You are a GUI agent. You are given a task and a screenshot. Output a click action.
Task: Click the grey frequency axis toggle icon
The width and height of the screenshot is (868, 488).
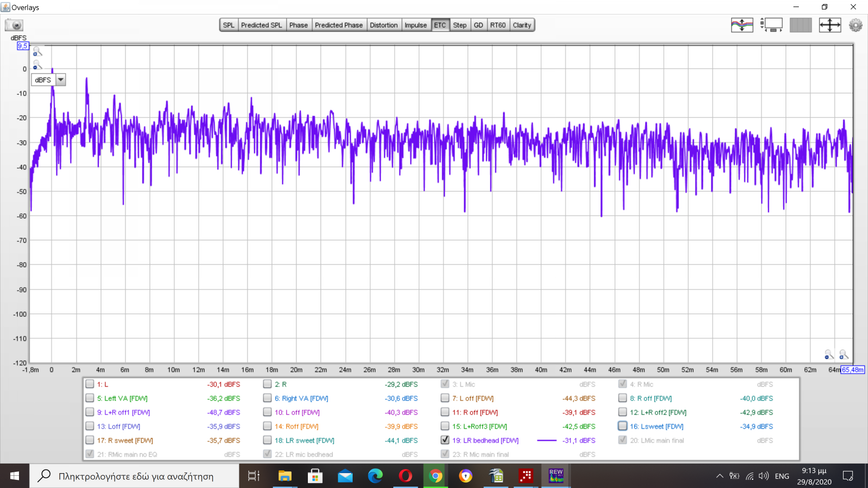click(801, 25)
